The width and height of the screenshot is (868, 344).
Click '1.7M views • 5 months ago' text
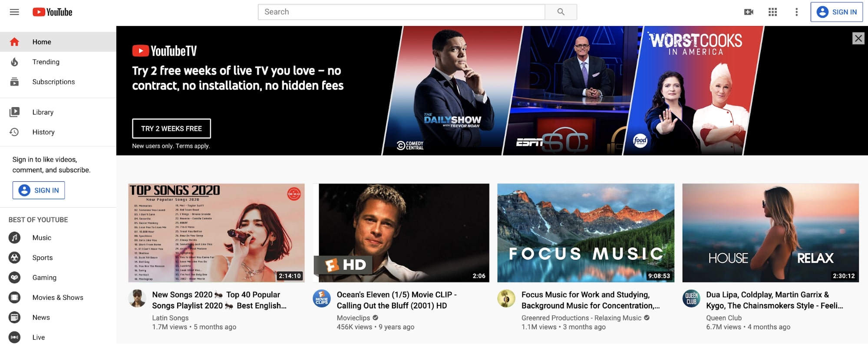click(194, 327)
